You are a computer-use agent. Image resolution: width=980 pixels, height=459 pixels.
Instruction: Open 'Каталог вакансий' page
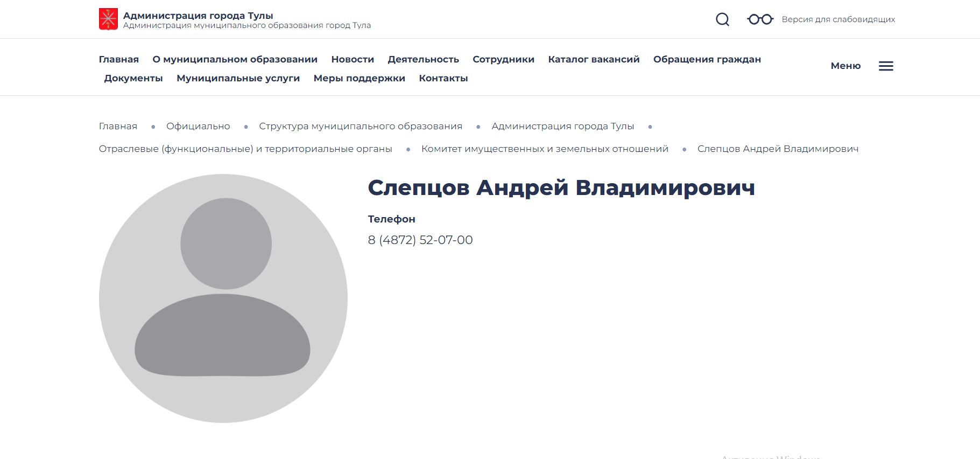(594, 59)
